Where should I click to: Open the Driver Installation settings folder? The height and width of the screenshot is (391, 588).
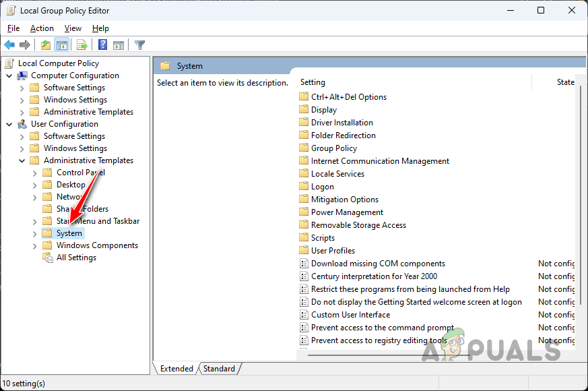click(x=341, y=122)
